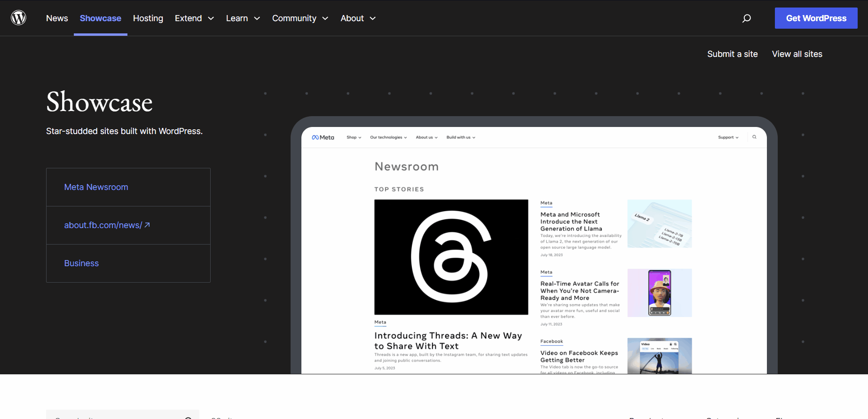Select the Showcase navigation tab
Screen dimensions: 868x419
coord(100,18)
